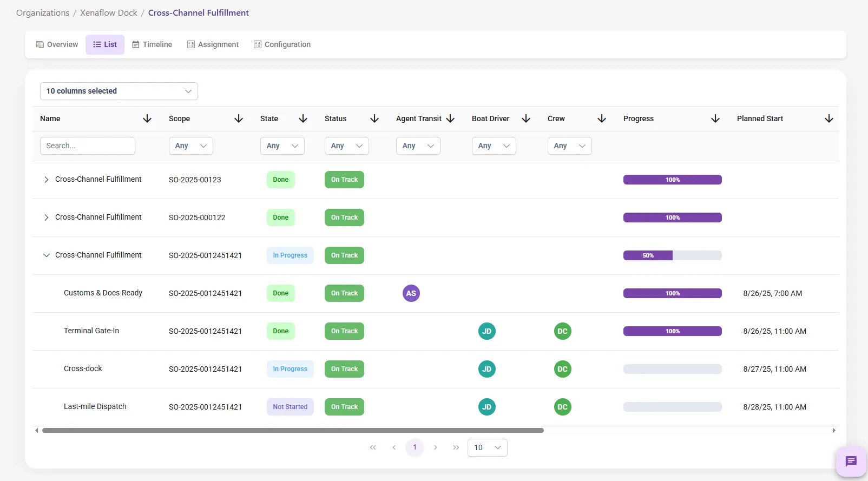Viewport: 868px width, 481px height.
Task: Navigate to Xenaflow Dock breadcrumb
Action: click(108, 13)
